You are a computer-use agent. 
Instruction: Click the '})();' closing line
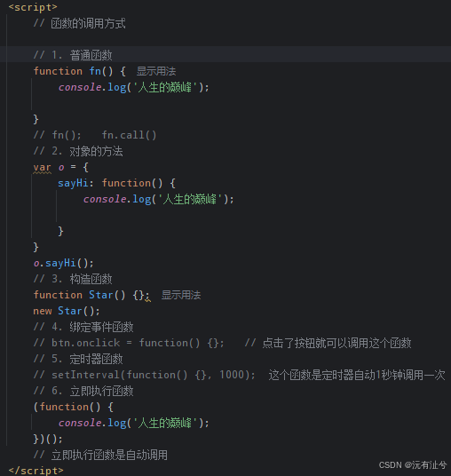point(48,439)
